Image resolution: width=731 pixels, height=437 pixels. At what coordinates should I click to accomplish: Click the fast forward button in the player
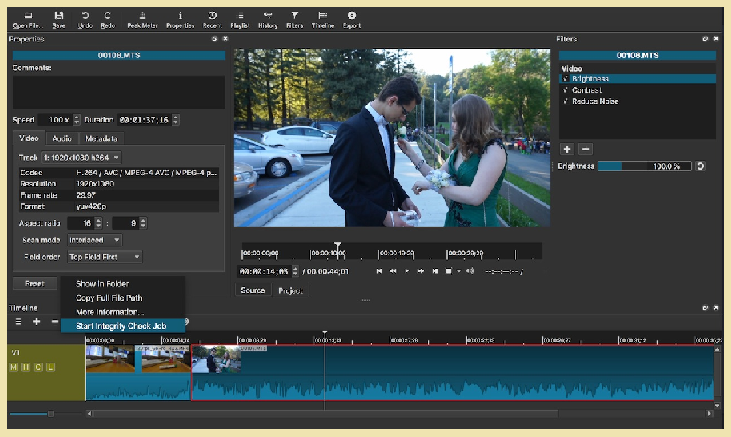pyautogui.click(x=421, y=271)
